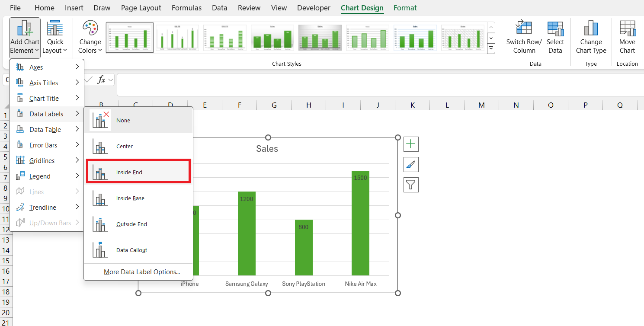The height and width of the screenshot is (326, 644).
Task: Open the Data tab
Action: pos(220,8)
